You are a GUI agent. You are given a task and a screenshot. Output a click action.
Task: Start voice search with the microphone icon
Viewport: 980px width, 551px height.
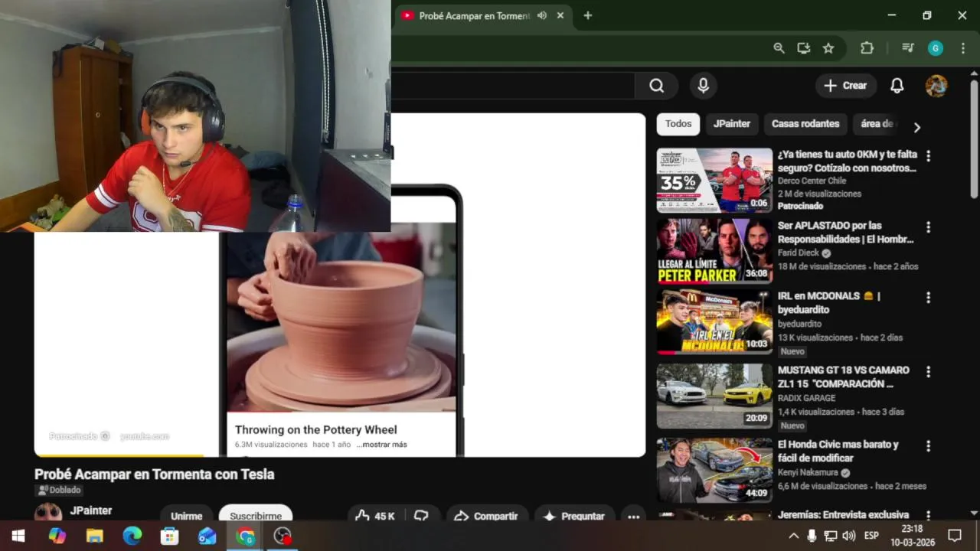click(703, 86)
